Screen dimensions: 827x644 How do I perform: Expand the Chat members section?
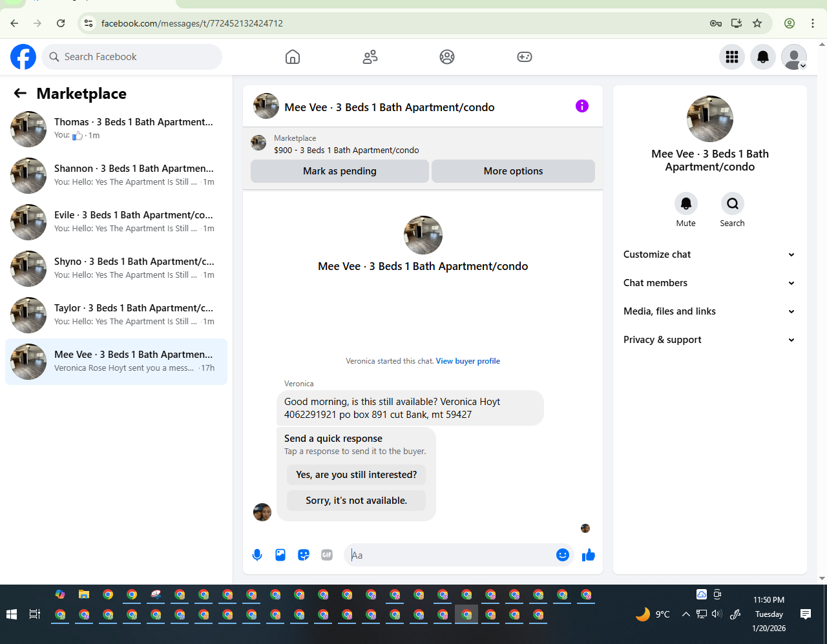click(709, 283)
